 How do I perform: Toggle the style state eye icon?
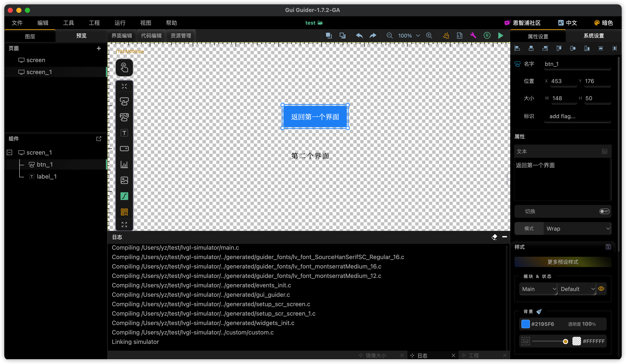point(601,289)
